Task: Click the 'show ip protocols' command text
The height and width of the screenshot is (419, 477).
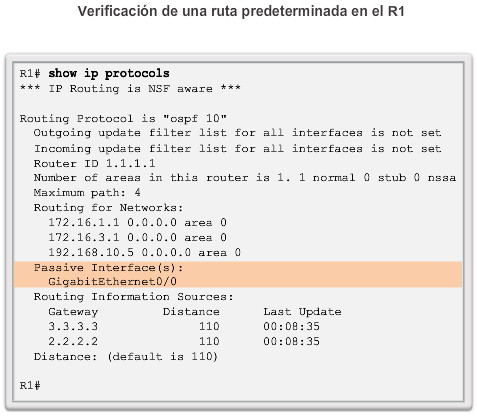Action: [109, 74]
